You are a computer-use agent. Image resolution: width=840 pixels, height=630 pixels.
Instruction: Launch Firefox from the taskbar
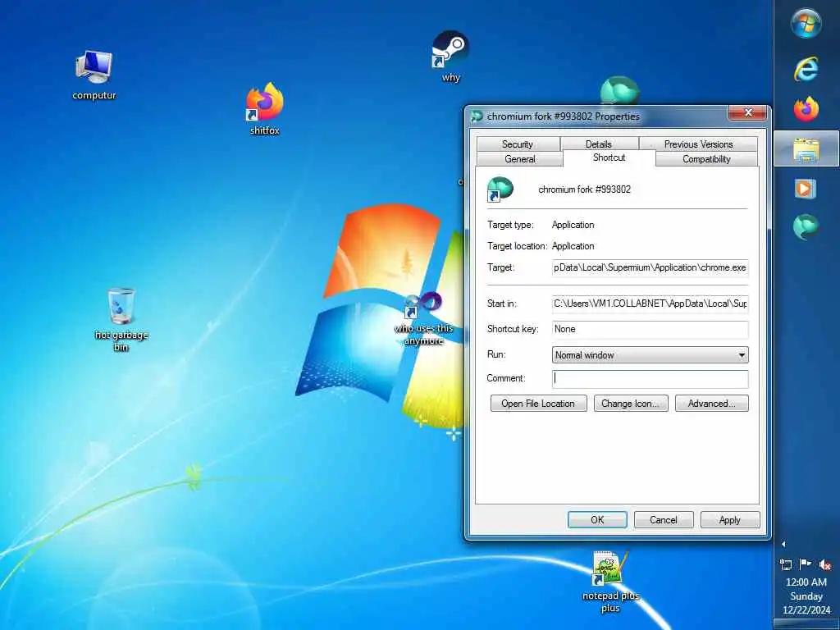806,109
